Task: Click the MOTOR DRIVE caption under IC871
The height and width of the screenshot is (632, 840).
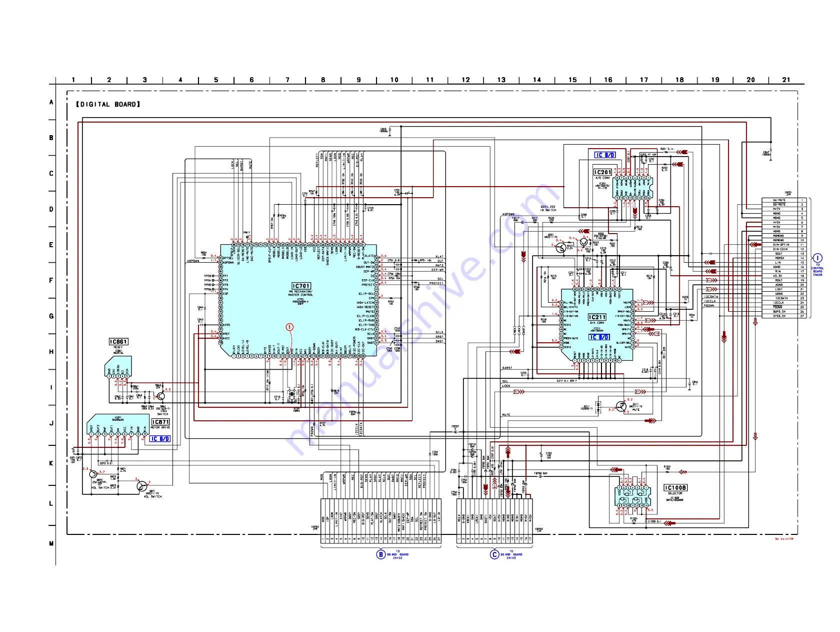Action: (160, 428)
